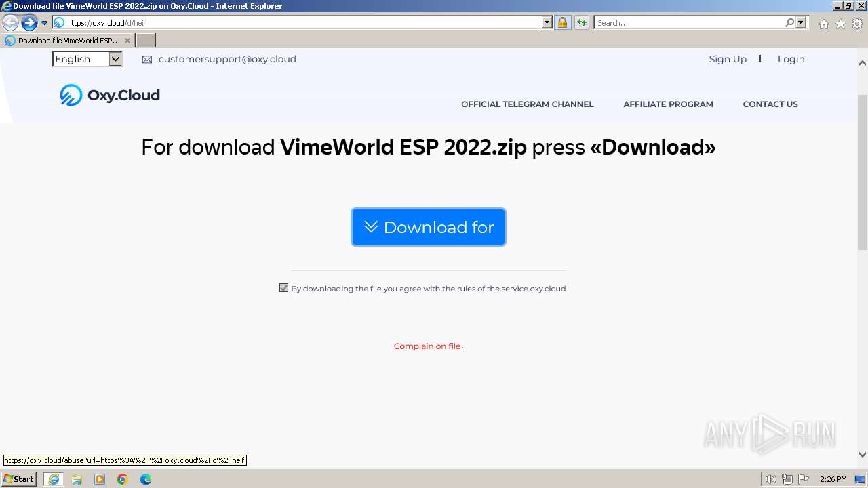Click the security lock icon
Viewport: 868px width, 488px height.
pos(562,23)
